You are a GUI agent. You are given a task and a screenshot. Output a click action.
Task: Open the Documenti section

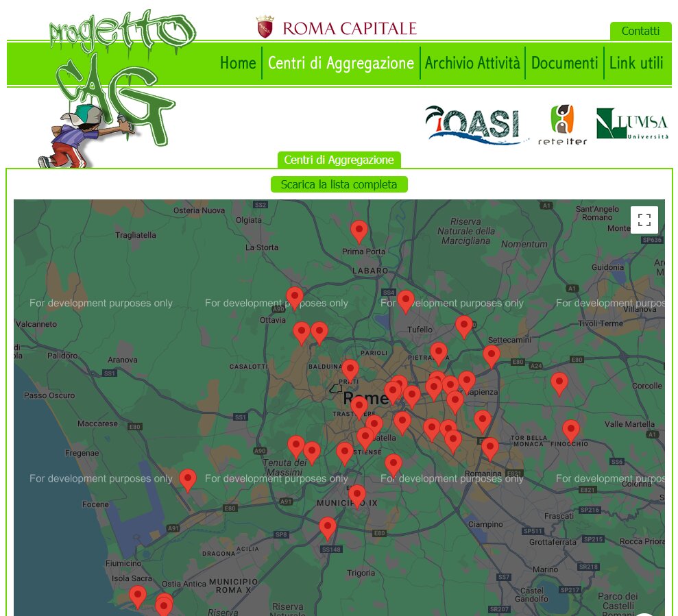tap(564, 63)
